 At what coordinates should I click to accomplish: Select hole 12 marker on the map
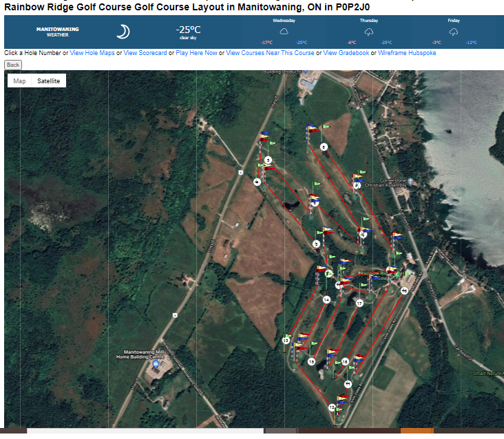point(332,407)
